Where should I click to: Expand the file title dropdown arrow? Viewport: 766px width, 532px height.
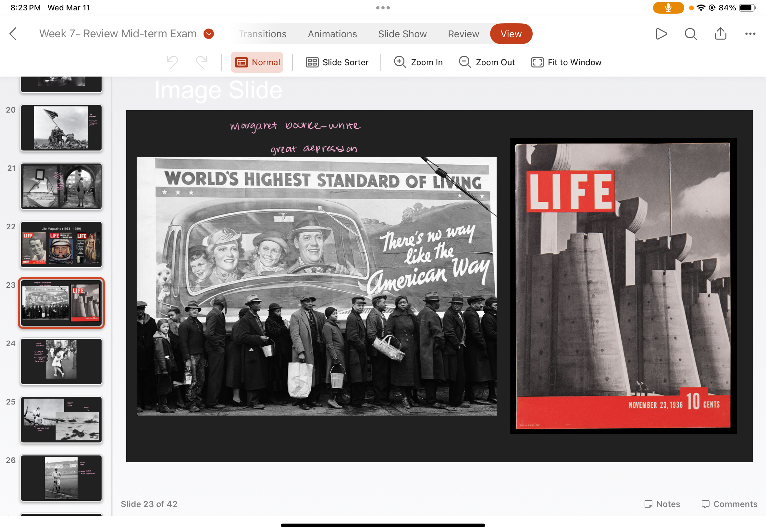click(x=209, y=34)
